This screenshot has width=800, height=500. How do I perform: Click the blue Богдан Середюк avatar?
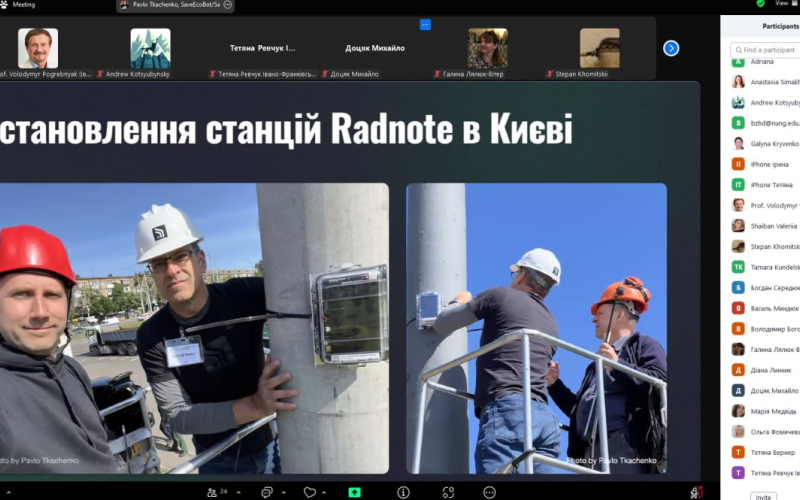738,288
